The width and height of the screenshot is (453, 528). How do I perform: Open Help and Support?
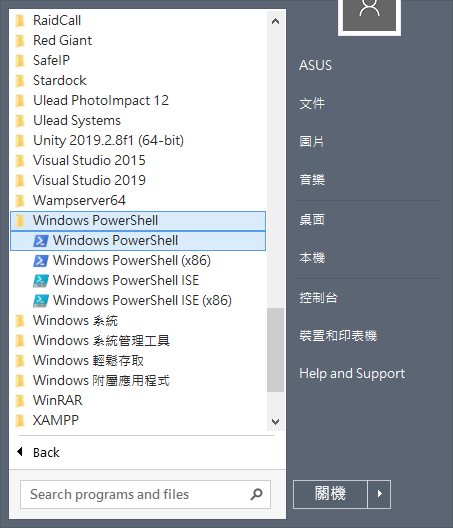click(x=352, y=373)
